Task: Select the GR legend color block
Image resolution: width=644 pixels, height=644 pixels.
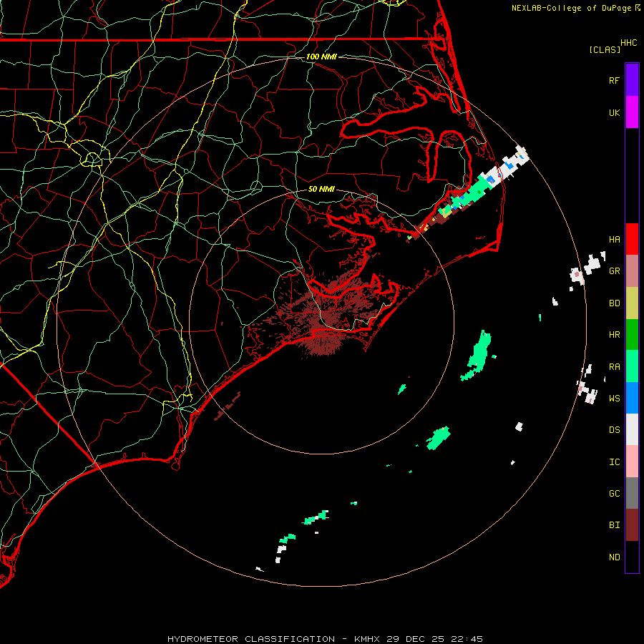Action: (x=632, y=271)
